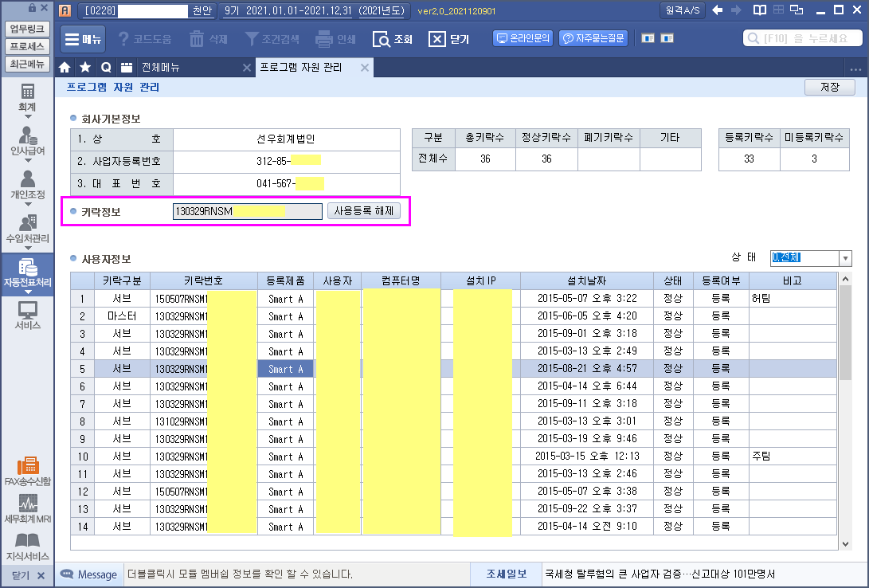Image resolution: width=869 pixels, height=588 pixels.
Task: Switch to the 전체메뉴 tab
Action: click(161, 68)
